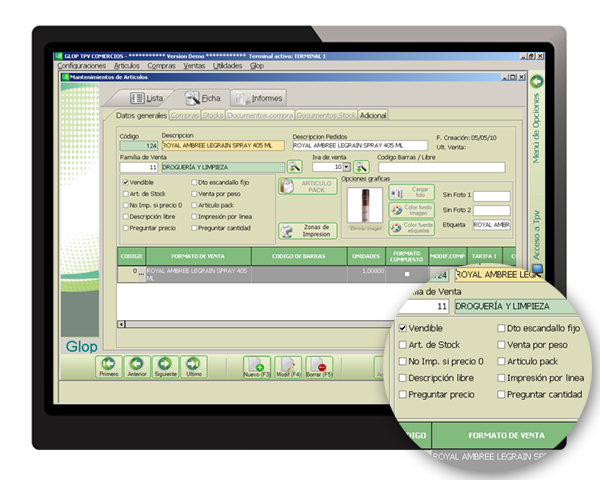Click the Etiqueta field
The height and width of the screenshot is (480, 600).
click(x=492, y=225)
